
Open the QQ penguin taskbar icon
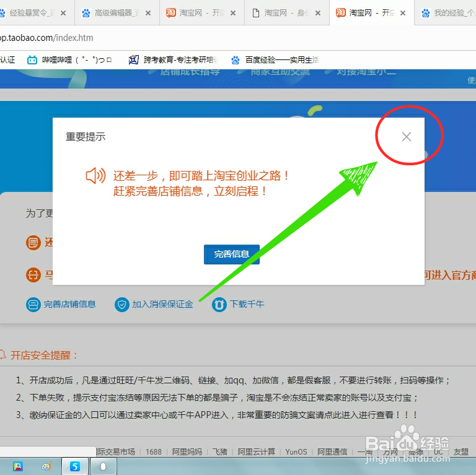point(104,466)
